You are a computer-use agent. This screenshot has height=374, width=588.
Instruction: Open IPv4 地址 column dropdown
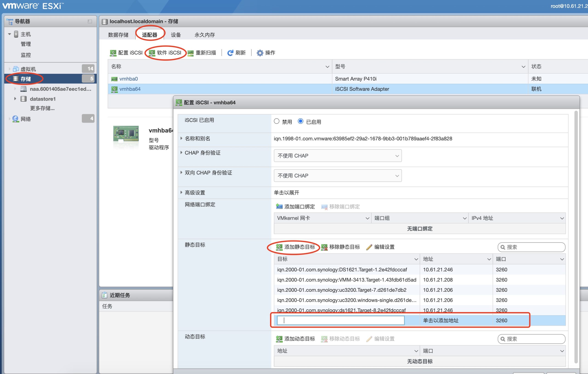pos(562,218)
